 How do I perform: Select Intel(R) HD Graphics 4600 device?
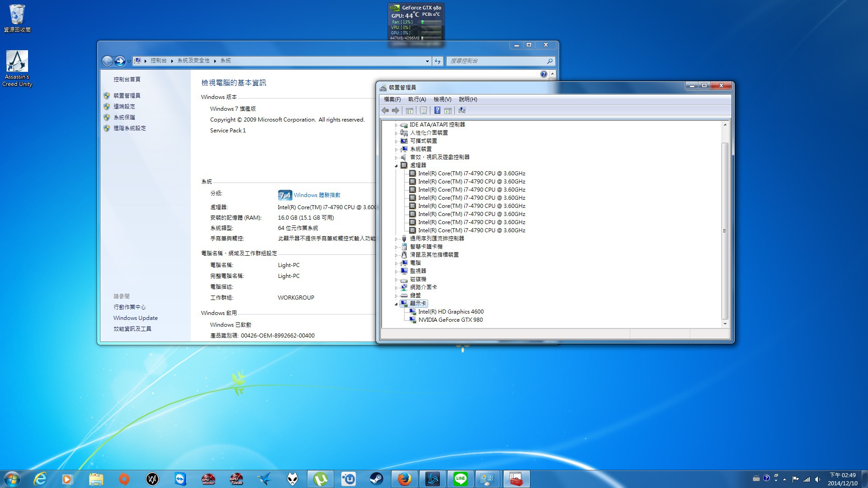(451, 312)
